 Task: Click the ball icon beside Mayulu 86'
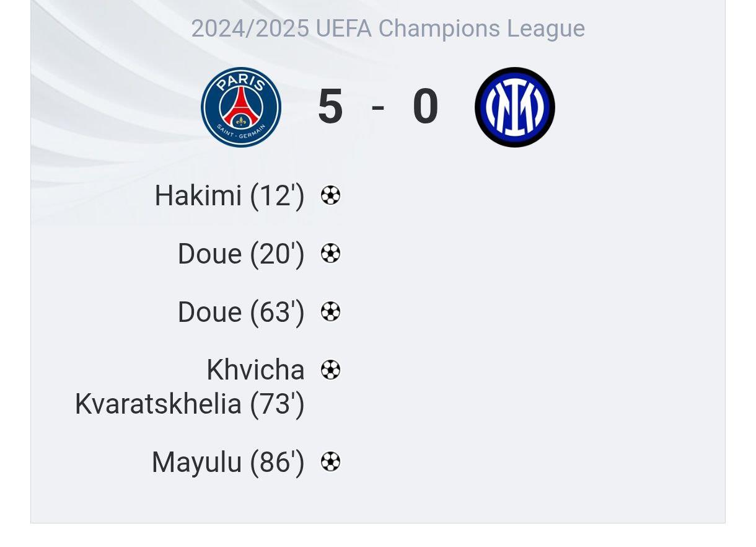(x=330, y=461)
